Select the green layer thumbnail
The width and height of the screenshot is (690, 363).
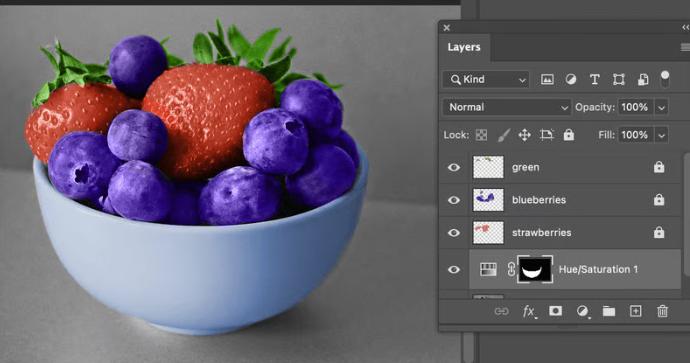[488, 167]
